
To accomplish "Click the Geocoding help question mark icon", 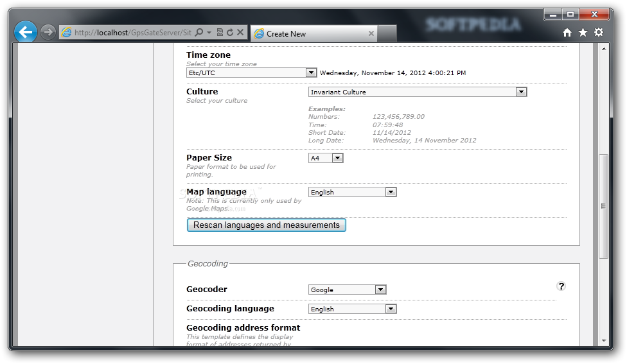I will (561, 286).
